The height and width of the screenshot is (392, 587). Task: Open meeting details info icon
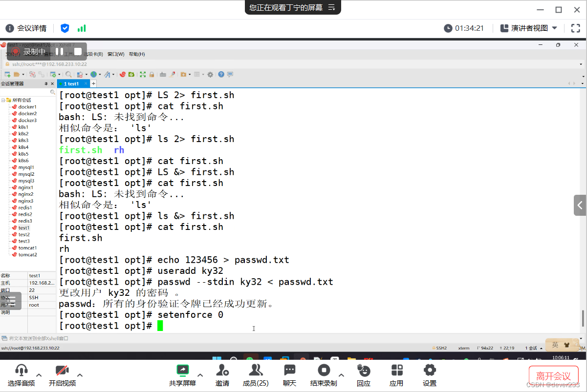[x=9, y=28]
